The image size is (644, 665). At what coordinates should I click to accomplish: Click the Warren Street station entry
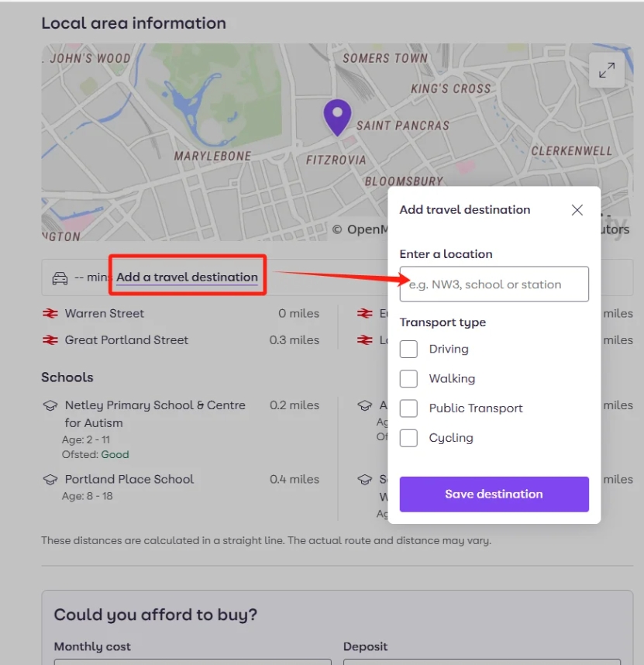(181, 313)
